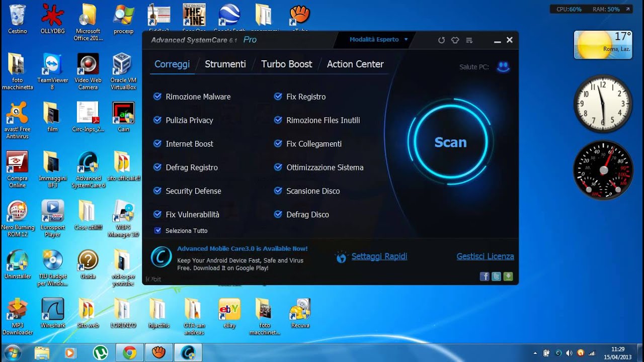Click the Advanced Mobile Care logo icon
Screen dimensions: 644x362
(x=161, y=257)
